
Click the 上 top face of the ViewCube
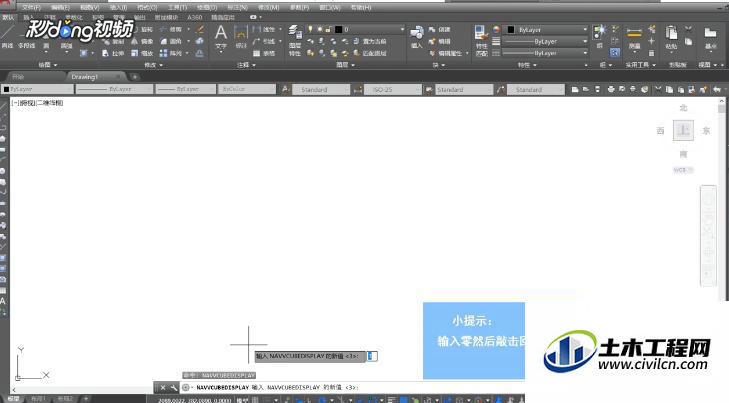(x=683, y=131)
